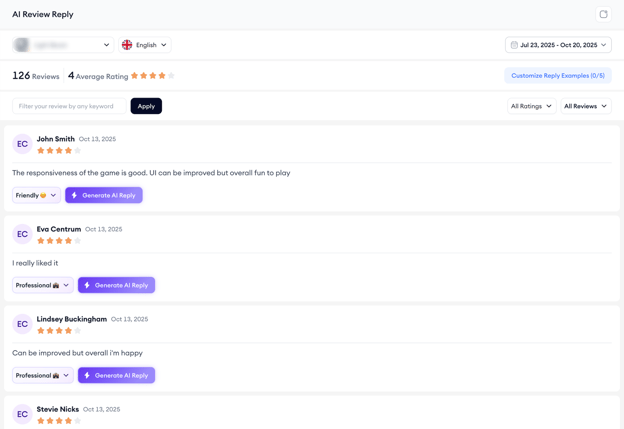624x429 pixels.
Task: Open Professional tone dropdown for Lindsey Buckingham
Action: (x=43, y=375)
